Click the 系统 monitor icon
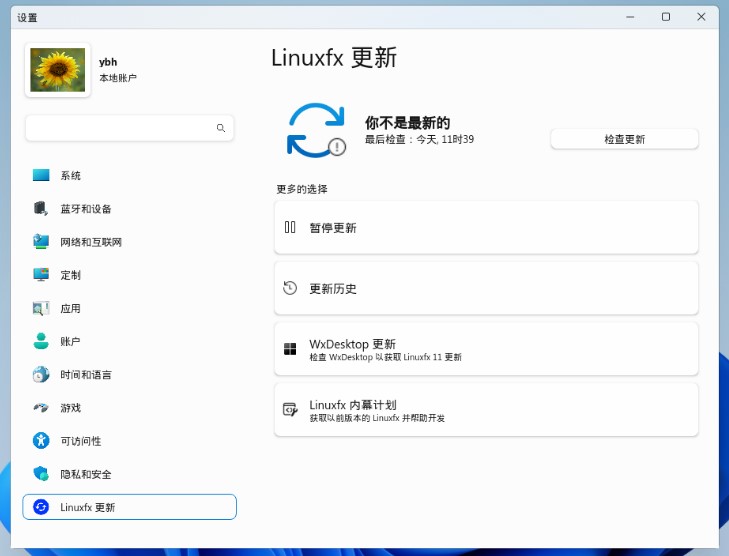This screenshot has width=729, height=556. [x=41, y=175]
